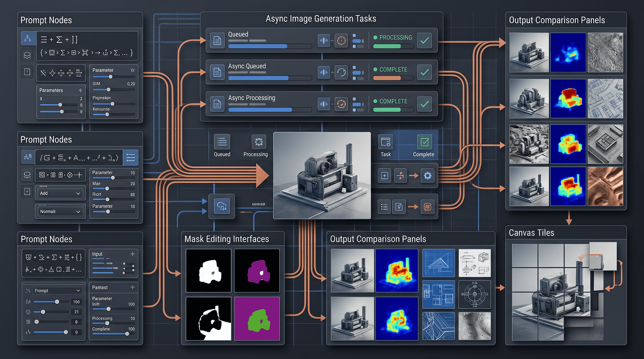Click the step bars icon on Async Queued row
644x359 pixels.
pyautogui.click(x=358, y=73)
